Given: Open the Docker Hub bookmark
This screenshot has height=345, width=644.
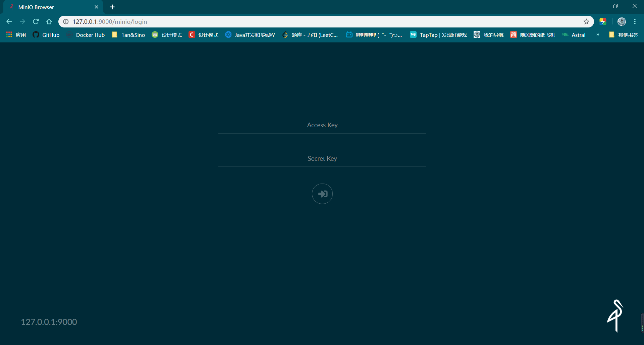Looking at the screenshot, I should click(x=86, y=34).
